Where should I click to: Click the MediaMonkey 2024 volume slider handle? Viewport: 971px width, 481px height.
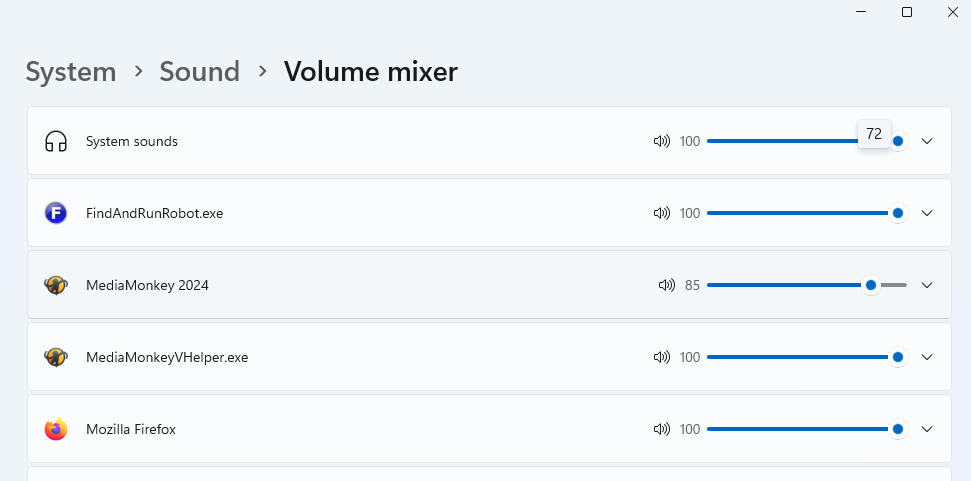(x=871, y=285)
